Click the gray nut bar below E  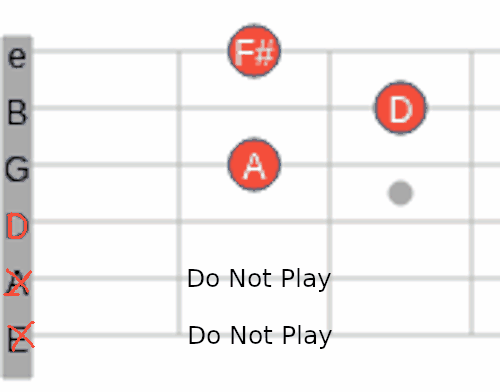(x=18, y=366)
